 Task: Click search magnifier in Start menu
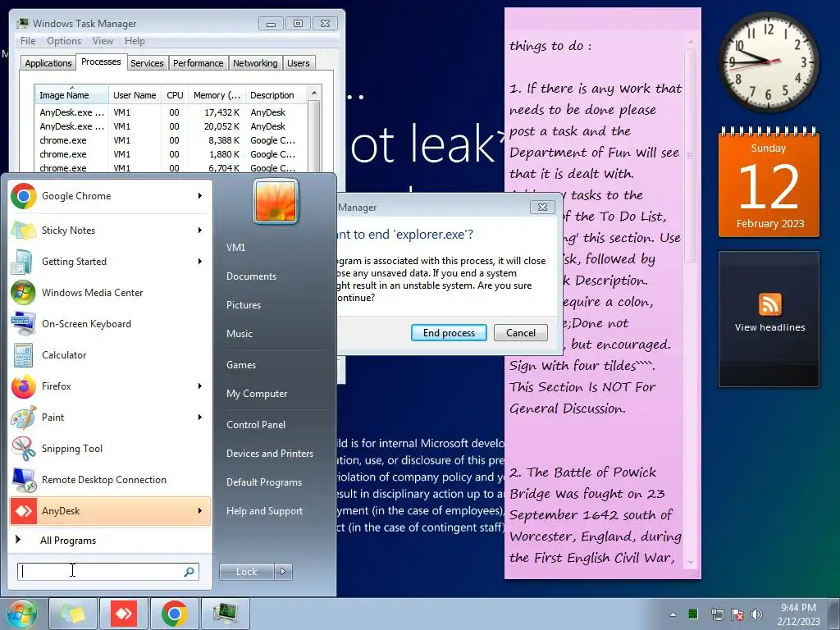click(x=189, y=572)
